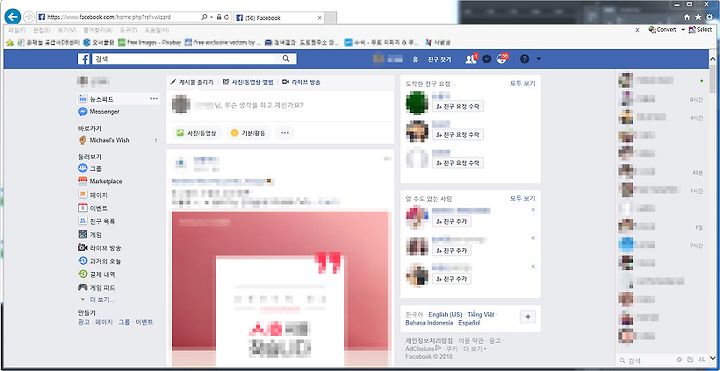Open the browser home icon

[x=687, y=17]
